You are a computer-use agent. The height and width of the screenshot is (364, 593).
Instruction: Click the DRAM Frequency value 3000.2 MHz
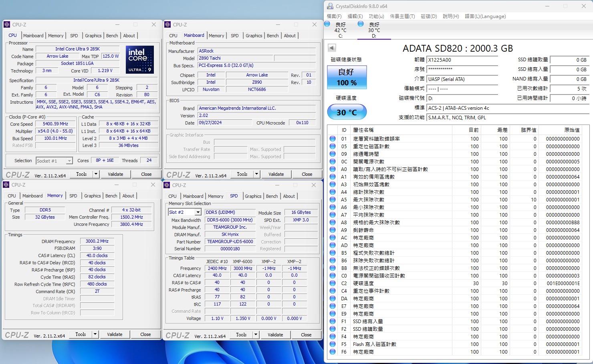tap(97, 241)
